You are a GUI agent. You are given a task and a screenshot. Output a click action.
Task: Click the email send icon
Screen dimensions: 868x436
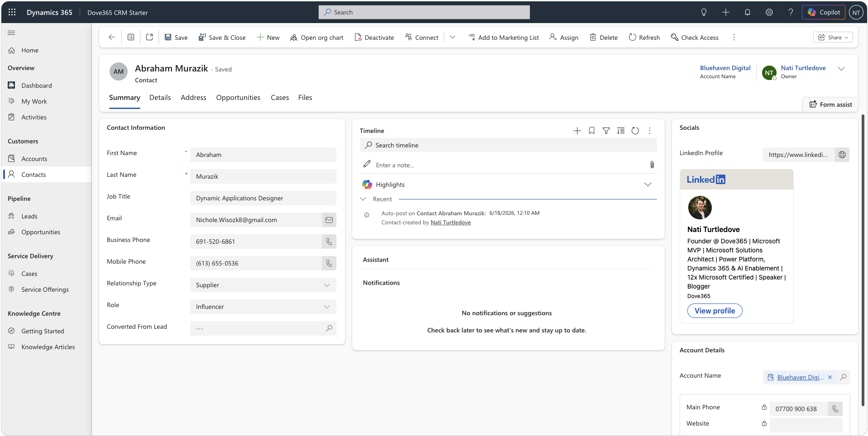[x=329, y=220]
